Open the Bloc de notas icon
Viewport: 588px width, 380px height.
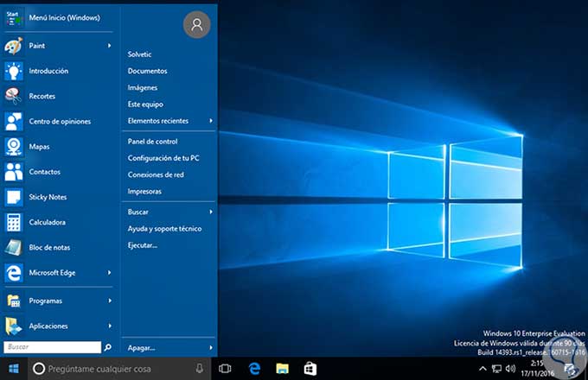click(x=14, y=248)
